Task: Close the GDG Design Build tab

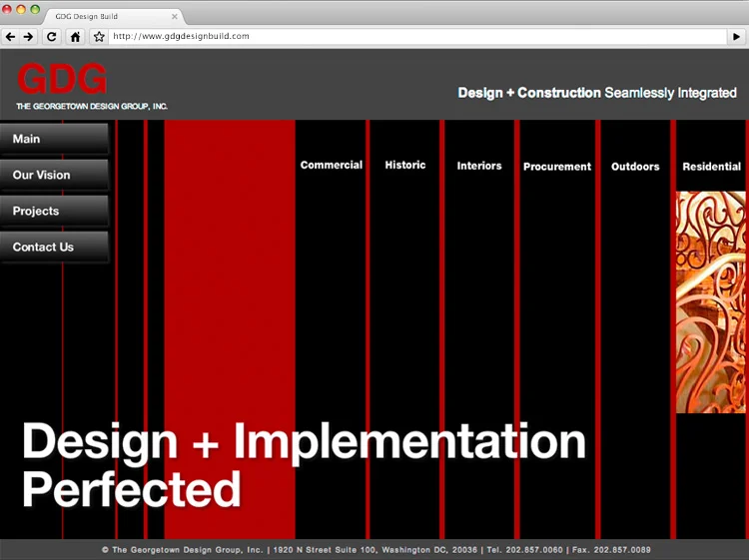Action: pos(175,16)
